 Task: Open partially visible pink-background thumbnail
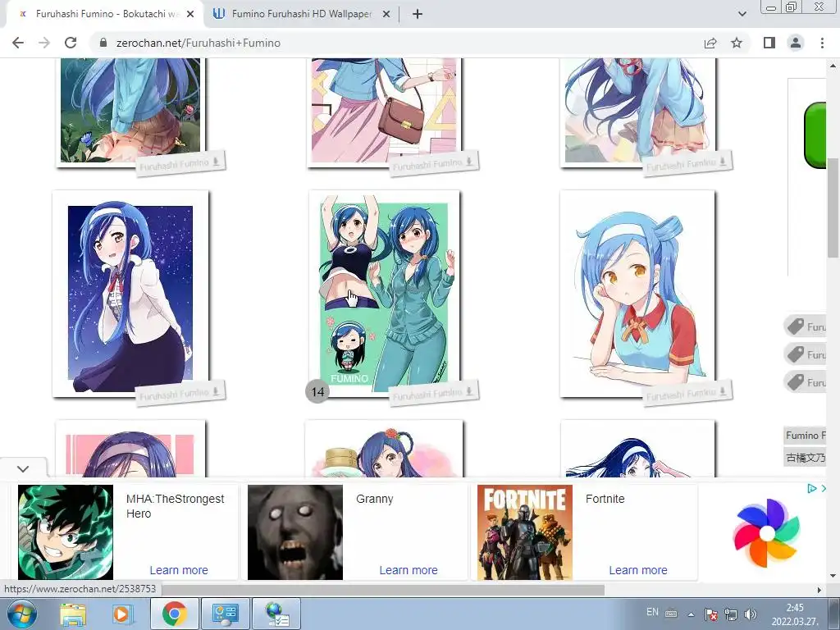tap(130, 449)
